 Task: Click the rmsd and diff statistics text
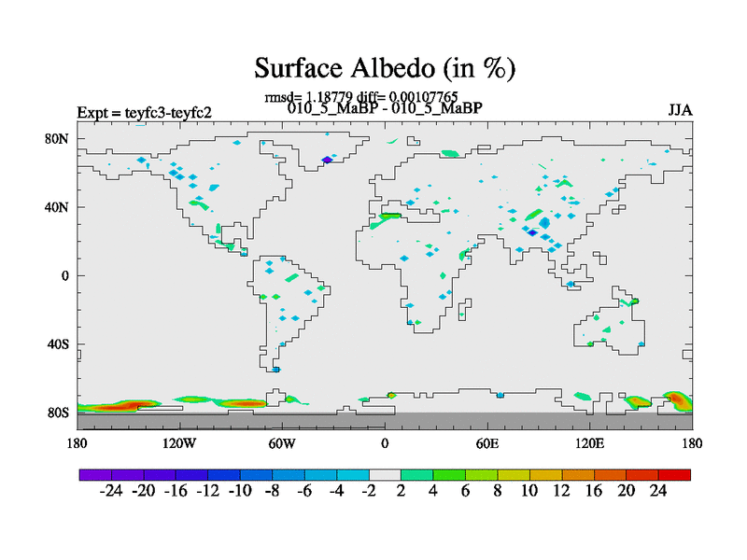pyautogui.click(x=361, y=96)
